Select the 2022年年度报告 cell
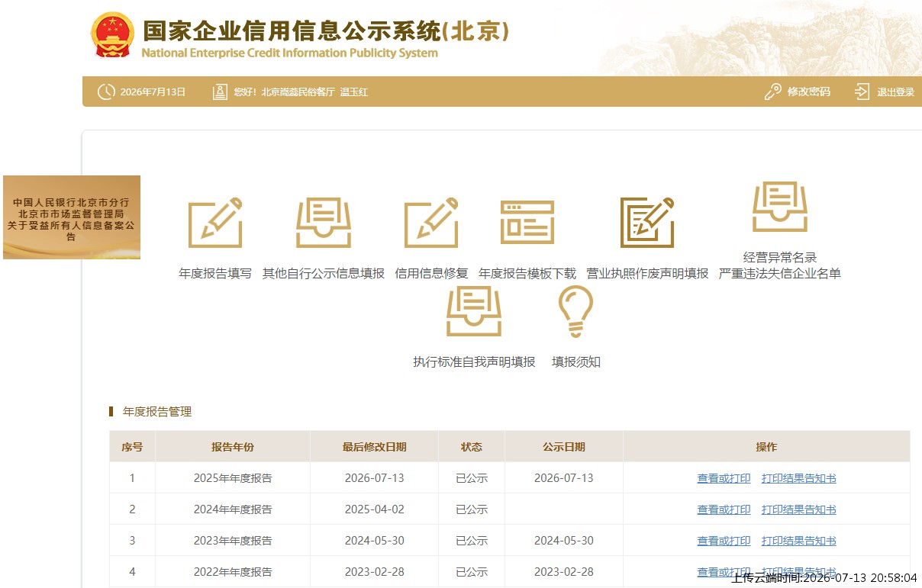Viewport: 922px width, 588px height. tap(233, 572)
